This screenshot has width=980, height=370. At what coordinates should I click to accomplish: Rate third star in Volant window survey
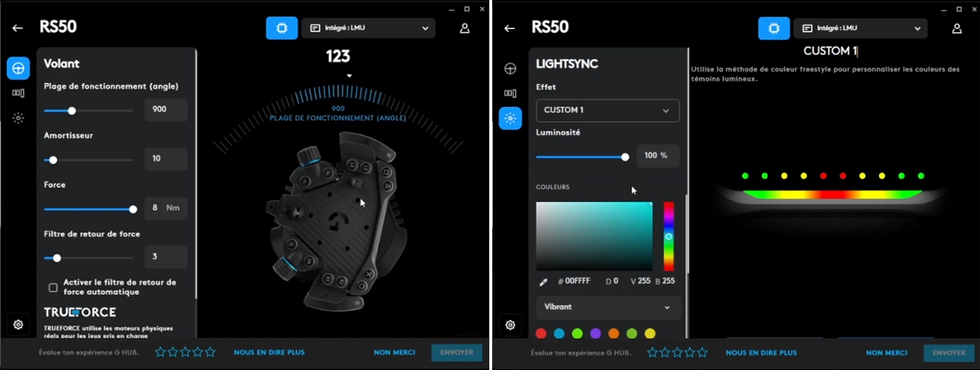[185, 352]
